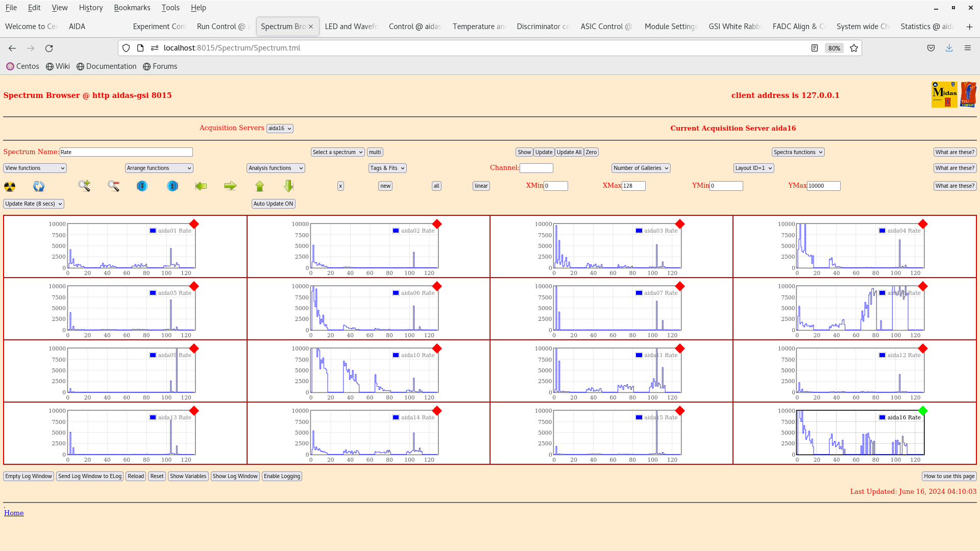The image size is (980, 551).
Task: Click the Reset button
Action: click(x=157, y=477)
